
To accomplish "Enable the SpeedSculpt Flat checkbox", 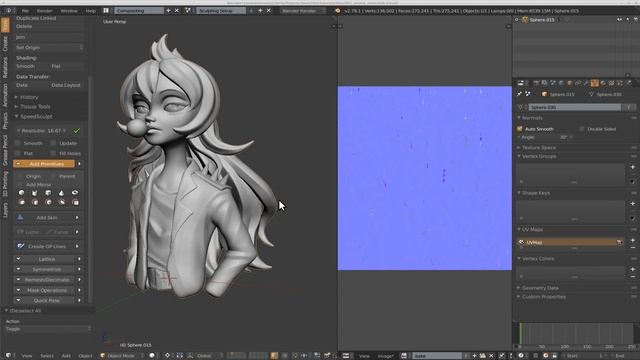I will pyautogui.click(x=18, y=153).
